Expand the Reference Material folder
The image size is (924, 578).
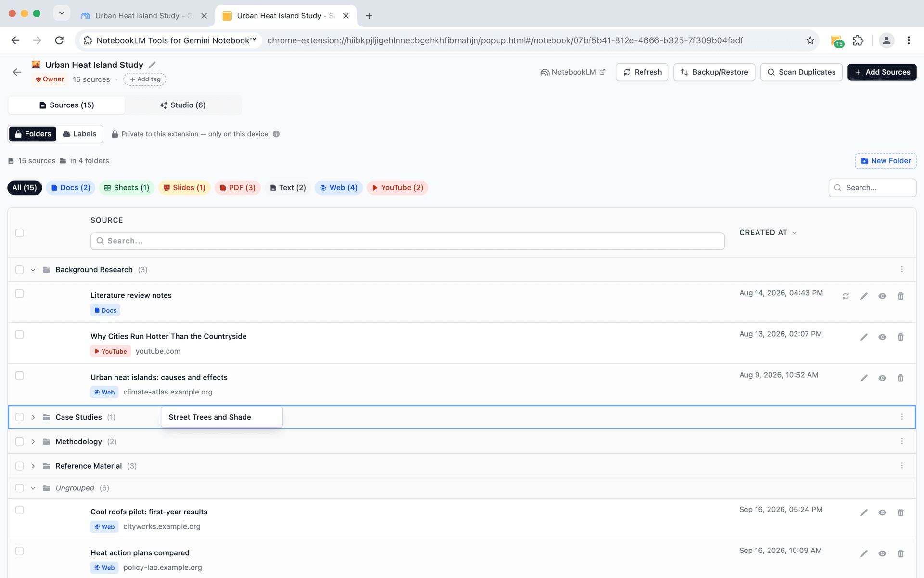(x=33, y=466)
